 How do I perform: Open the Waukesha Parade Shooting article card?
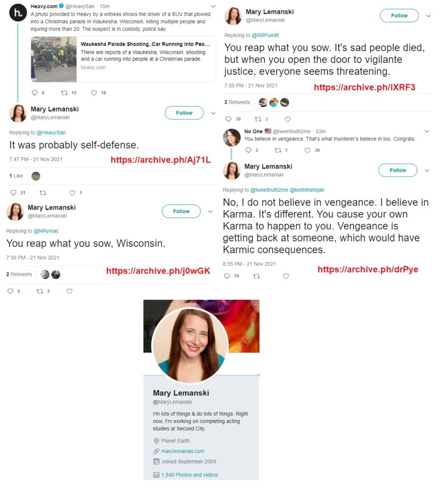[x=123, y=59]
